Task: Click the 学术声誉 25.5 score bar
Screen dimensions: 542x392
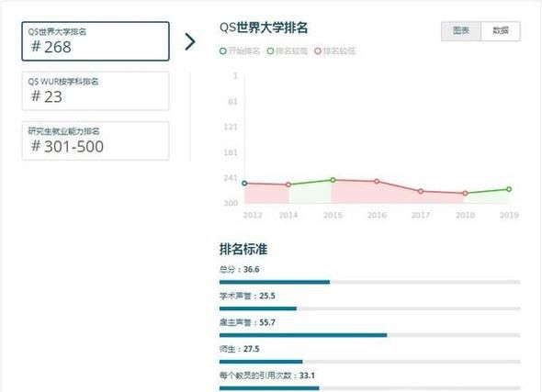Action: click(x=370, y=308)
